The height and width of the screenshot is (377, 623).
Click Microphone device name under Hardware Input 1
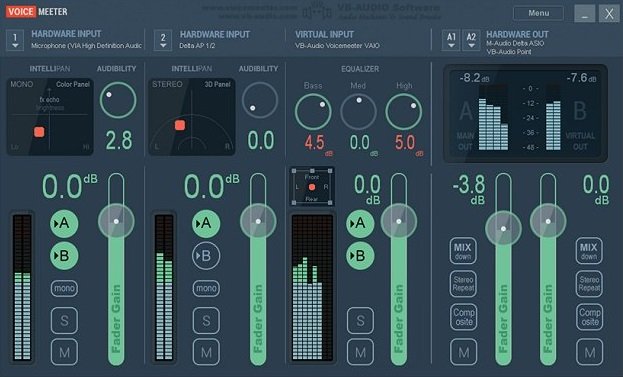click(86, 46)
